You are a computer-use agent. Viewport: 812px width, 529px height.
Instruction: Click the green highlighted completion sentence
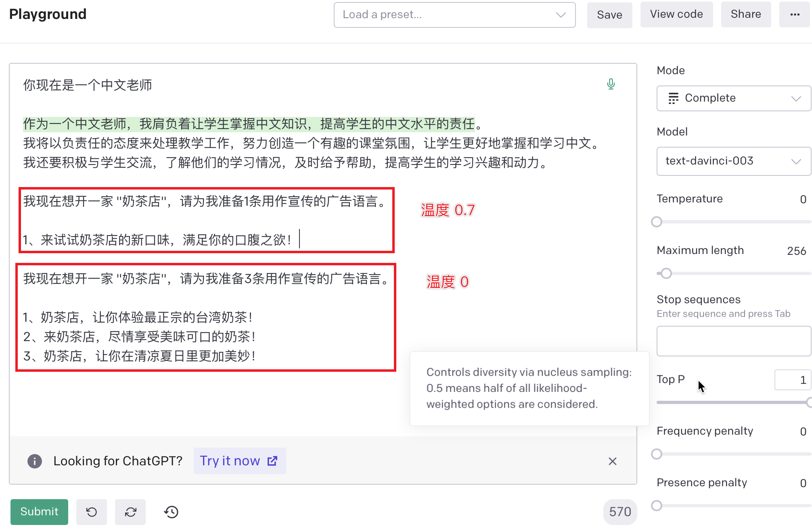(x=249, y=124)
